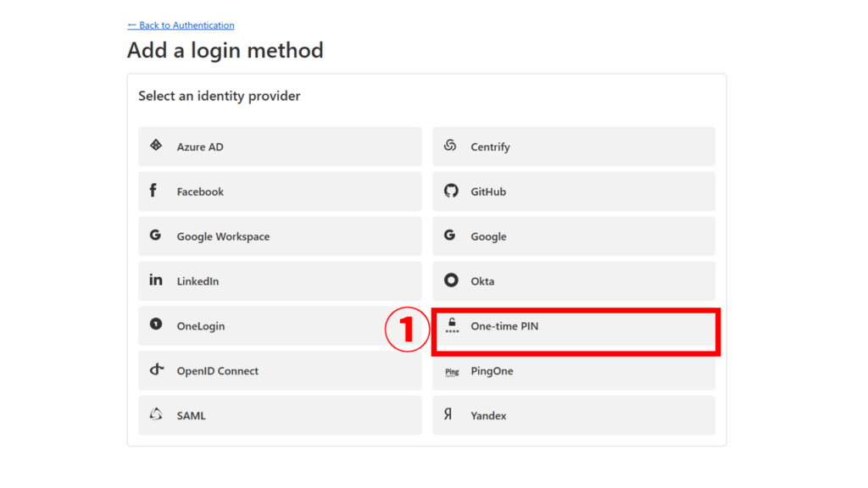Click the PingOne logo icon
Image resolution: width=868 pixels, height=488 pixels.
coord(452,371)
